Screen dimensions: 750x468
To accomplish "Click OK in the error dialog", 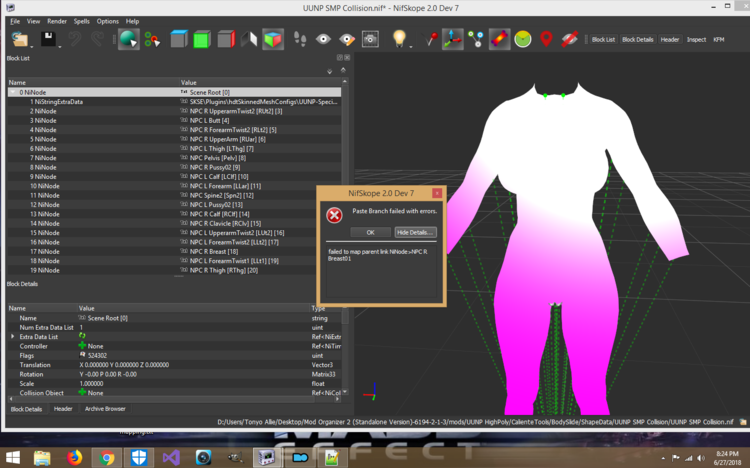I will tap(370, 232).
